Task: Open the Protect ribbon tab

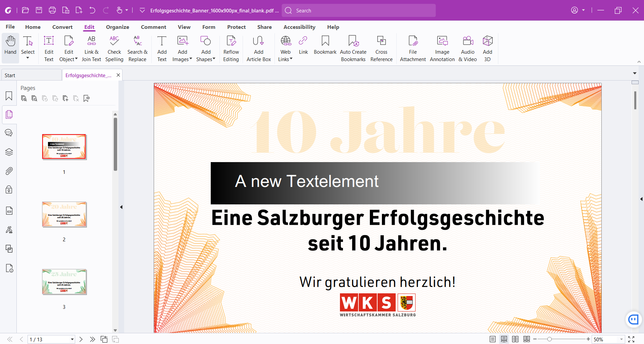Action: [x=236, y=27]
